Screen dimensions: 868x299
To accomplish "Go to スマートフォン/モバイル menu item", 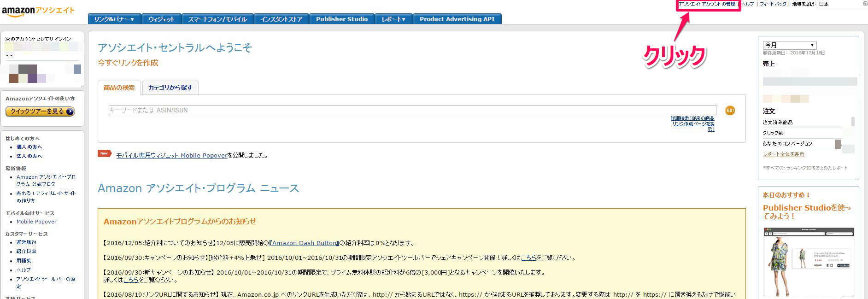I will coord(217,19).
